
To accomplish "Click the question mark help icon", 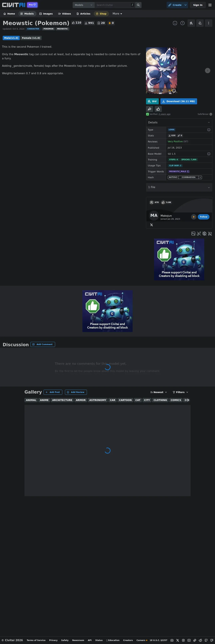I will coord(183,23).
